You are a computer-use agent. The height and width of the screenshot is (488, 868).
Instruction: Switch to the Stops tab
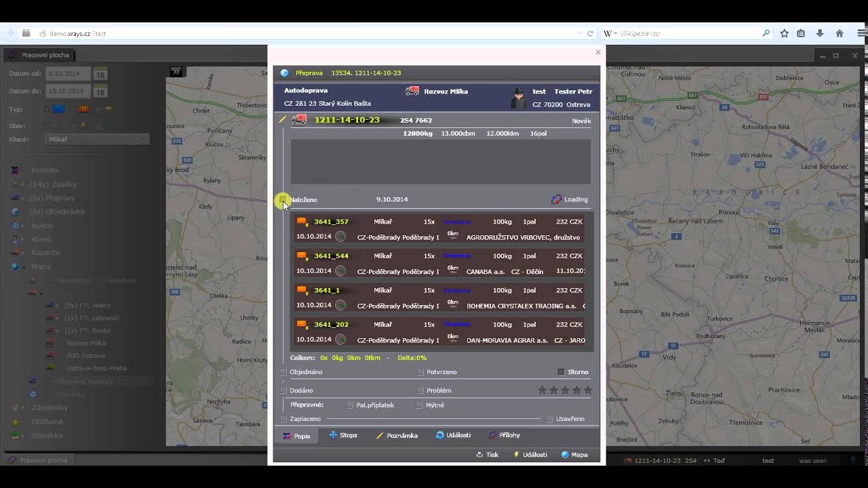click(x=343, y=435)
